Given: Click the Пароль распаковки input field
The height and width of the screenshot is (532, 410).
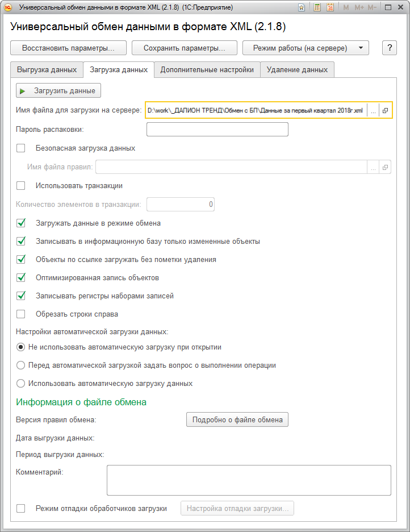Looking at the screenshot, I should click(217, 130).
